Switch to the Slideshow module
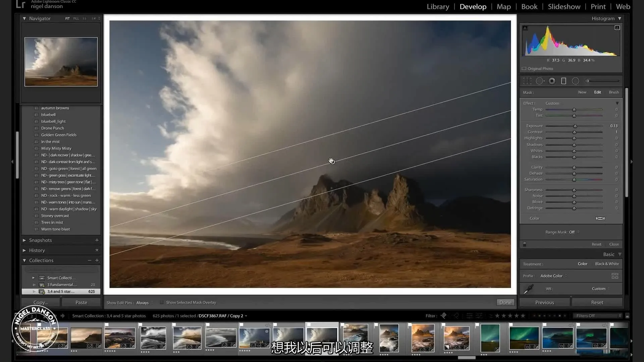The image size is (644, 362). click(x=564, y=7)
